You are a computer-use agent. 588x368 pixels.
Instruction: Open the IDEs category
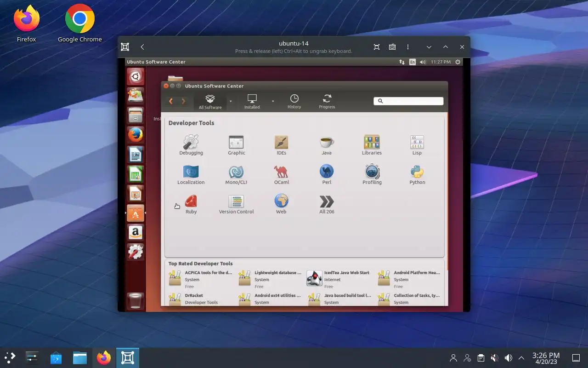point(281,145)
